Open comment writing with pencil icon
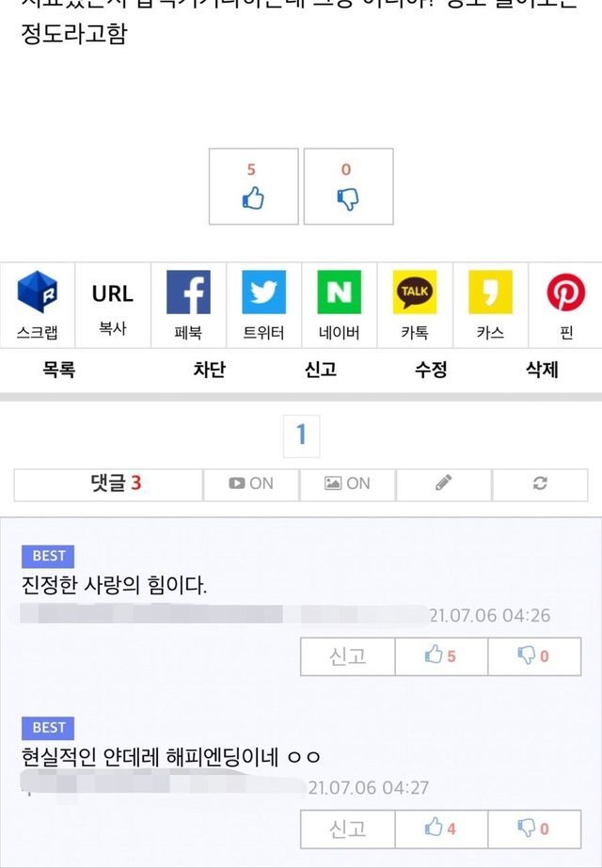This screenshot has height=868, width=602. click(444, 485)
